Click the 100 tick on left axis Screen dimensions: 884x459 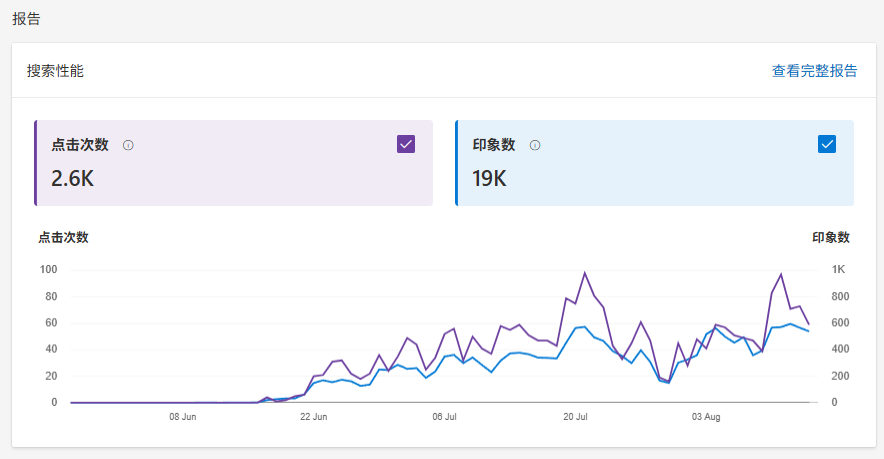(48, 270)
